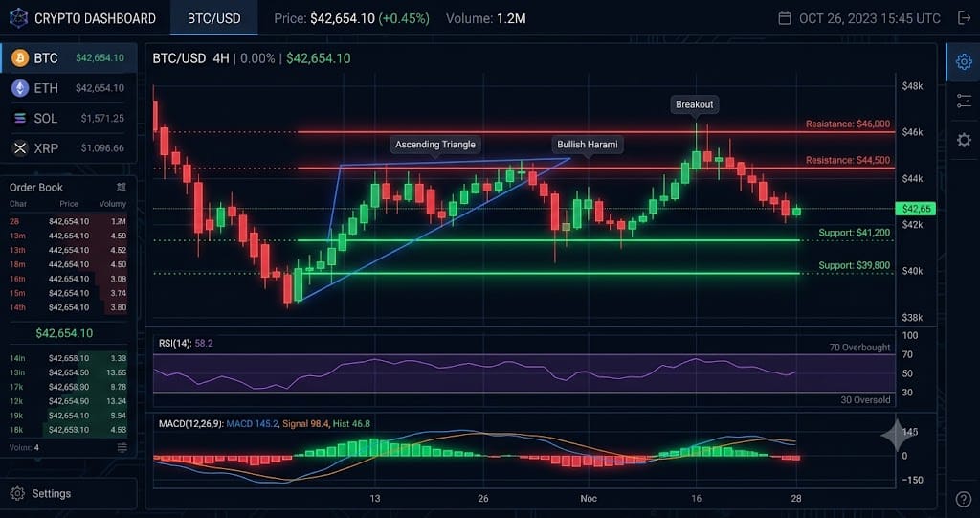980x518 pixels.
Task: Click the lower gear icon in right sidebar
Action: [964, 140]
